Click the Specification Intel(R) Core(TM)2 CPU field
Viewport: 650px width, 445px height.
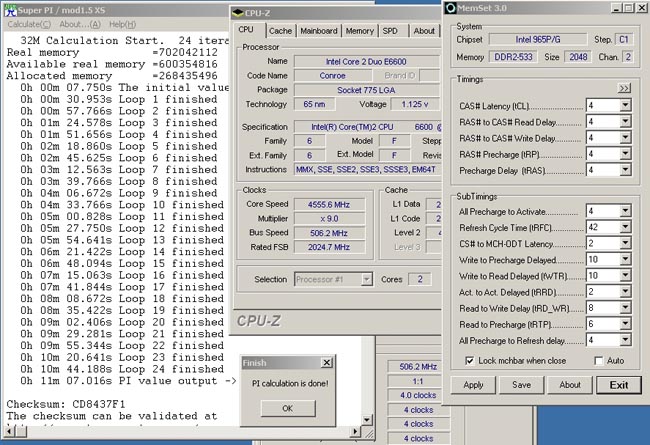(367, 127)
